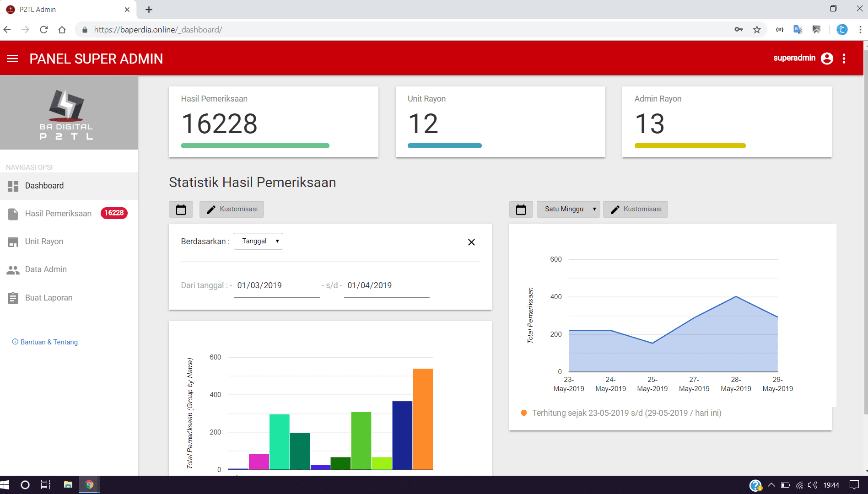Open a new browser tab
Screen dimensions: 868x494
149,10
